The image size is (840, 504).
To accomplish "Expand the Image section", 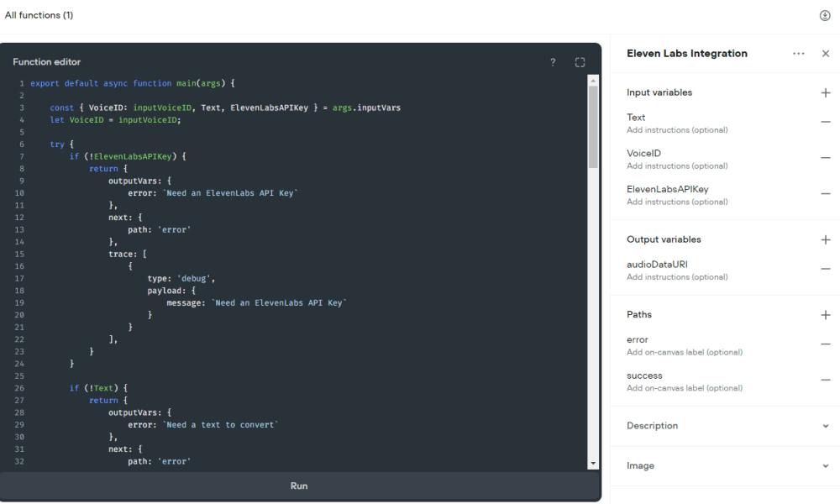I will pyautogui.click(x=826, y=466).
